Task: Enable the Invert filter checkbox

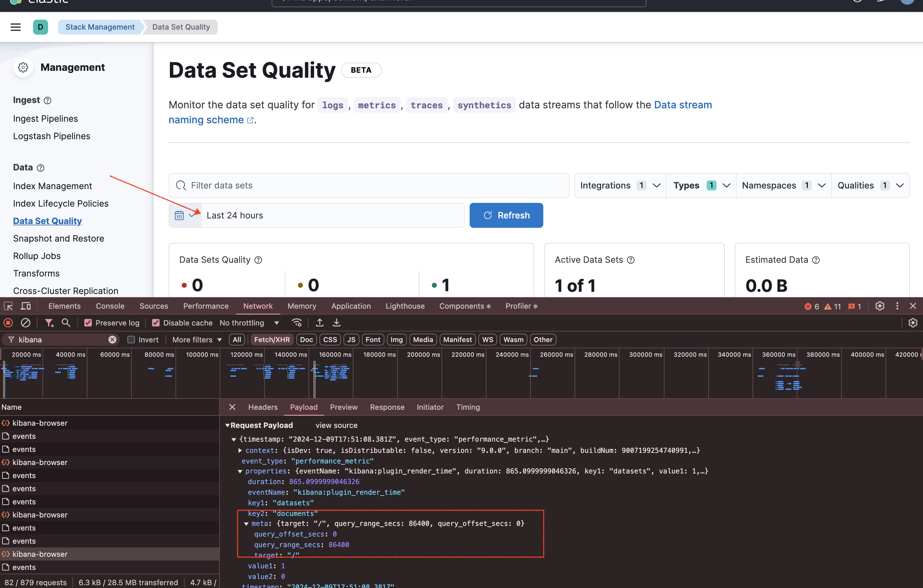Action: 131,340
